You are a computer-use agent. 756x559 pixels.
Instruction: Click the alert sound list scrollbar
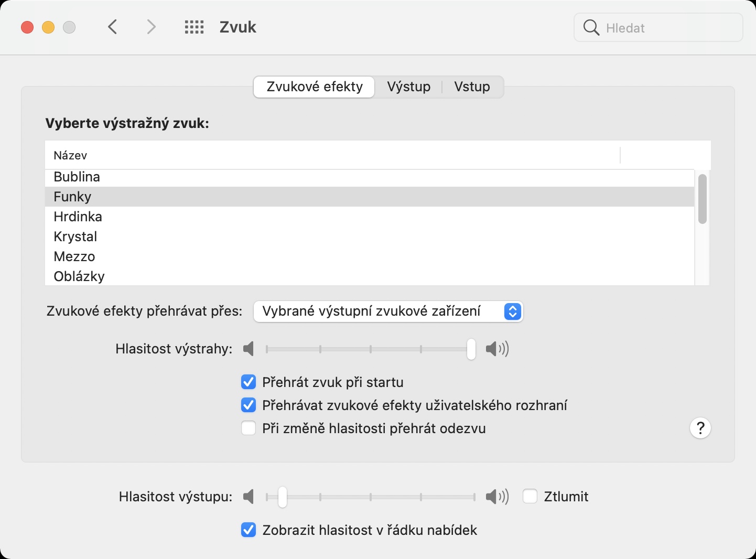tap(703, 199)
